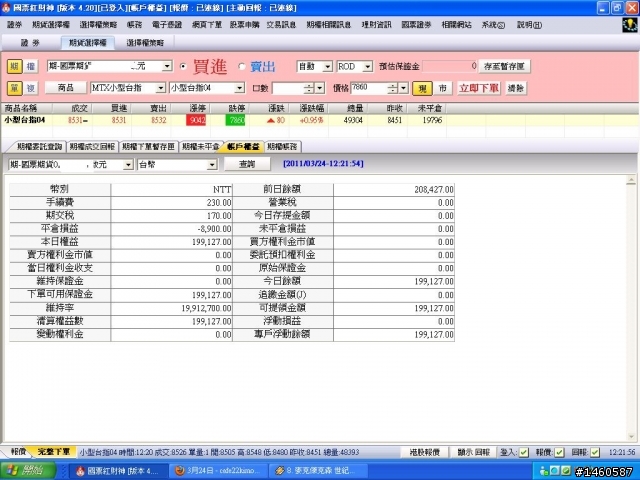Click the lightbulb icon beside the menu bar
This screenshot has height=480, width=640.
[x=630, y=25]
